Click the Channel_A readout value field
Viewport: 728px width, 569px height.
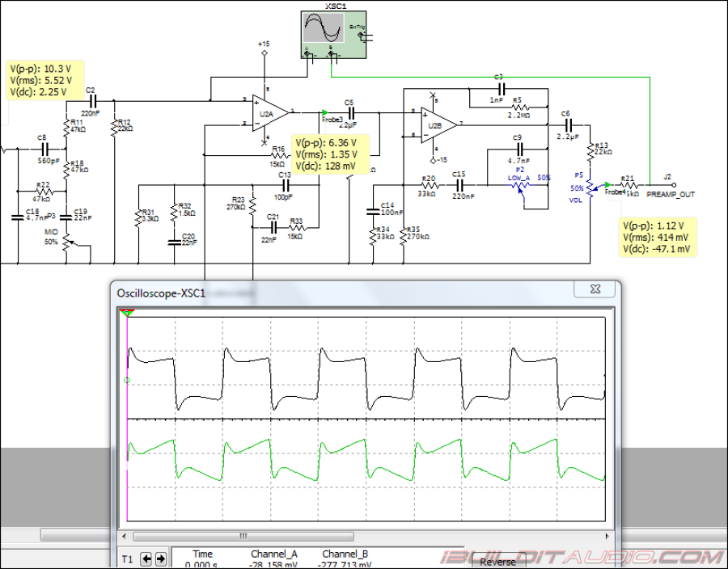tap(275, 563)
